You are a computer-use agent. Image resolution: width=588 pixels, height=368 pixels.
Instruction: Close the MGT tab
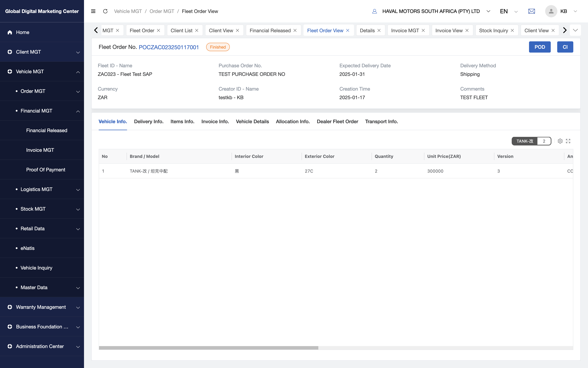coord(118,30)
